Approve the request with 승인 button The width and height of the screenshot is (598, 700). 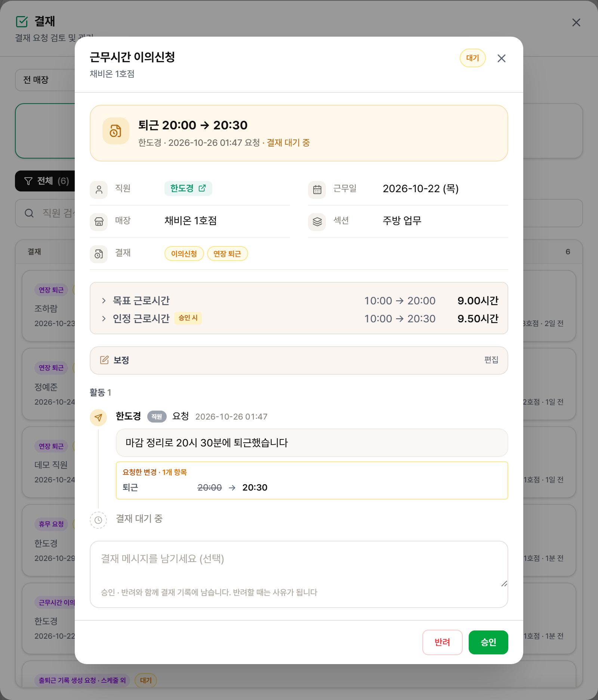click(x=488, y=642)
